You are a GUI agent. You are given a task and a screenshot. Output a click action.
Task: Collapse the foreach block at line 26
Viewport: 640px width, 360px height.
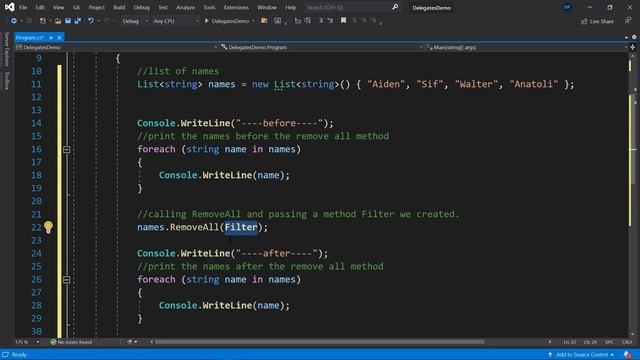[67, 280]
